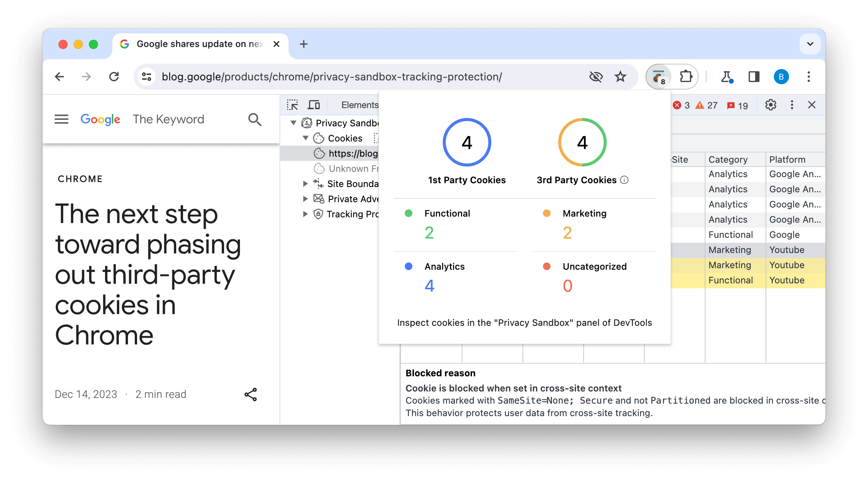Screen dimensions: 868x481
Task: Toggle the DevTools more options menu
Action: [793, 105]
